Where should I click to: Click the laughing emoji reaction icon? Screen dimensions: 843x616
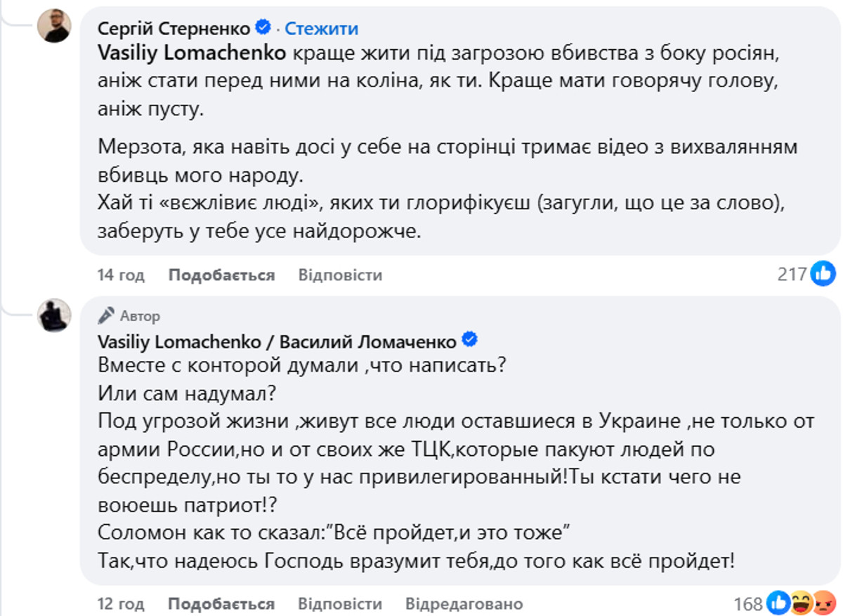click(801, 603)
